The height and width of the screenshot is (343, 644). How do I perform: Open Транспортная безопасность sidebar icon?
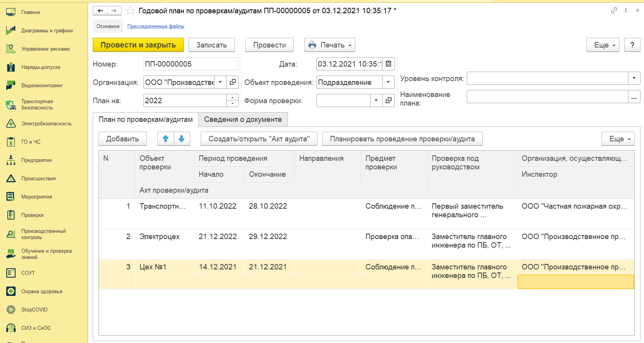click(11, 104)
